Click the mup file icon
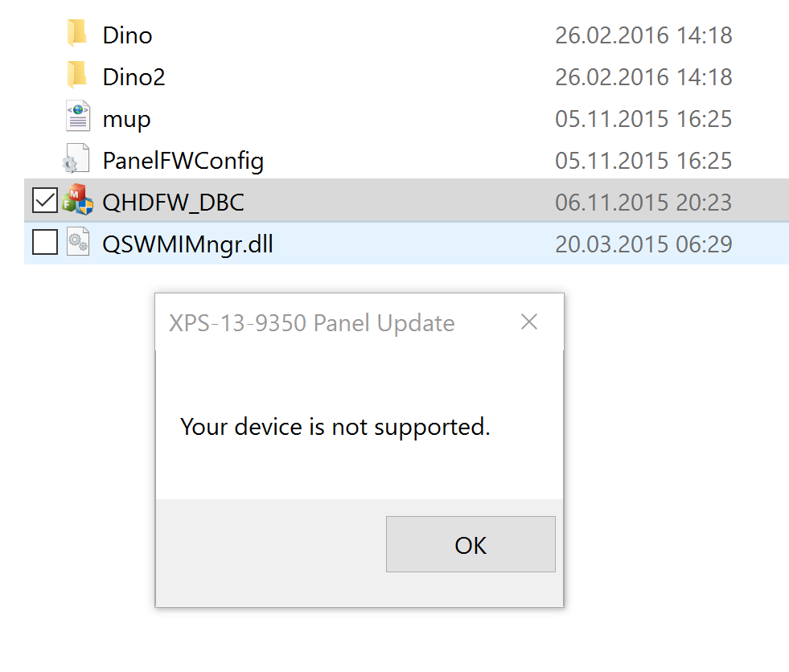 (x=77, y=118)
